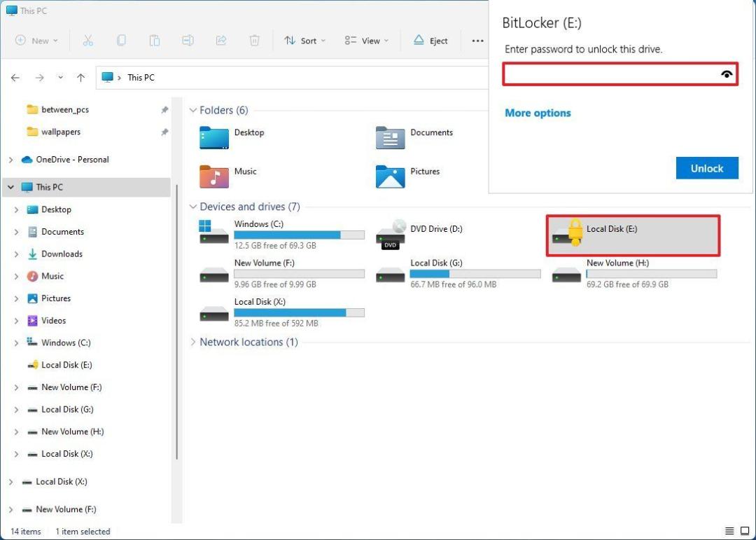Click the Copy icon in toolbar
Screen dimensions: 756x540
pyautogui.click(x=121, y=41)
